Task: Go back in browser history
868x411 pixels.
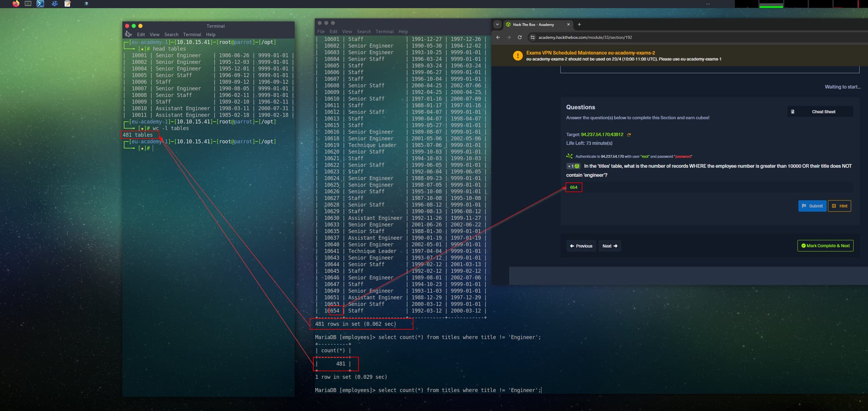Action: [498, 37]
